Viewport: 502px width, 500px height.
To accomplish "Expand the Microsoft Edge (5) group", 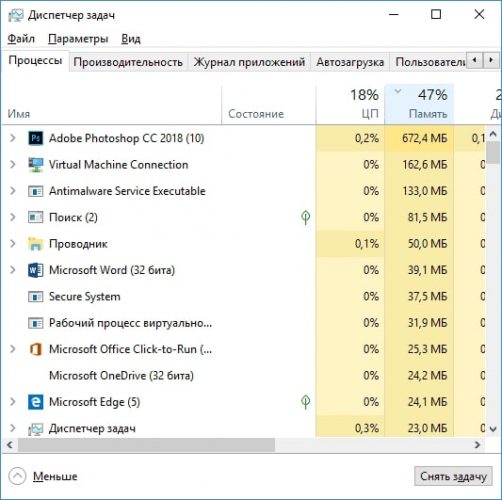I will 13,402.
